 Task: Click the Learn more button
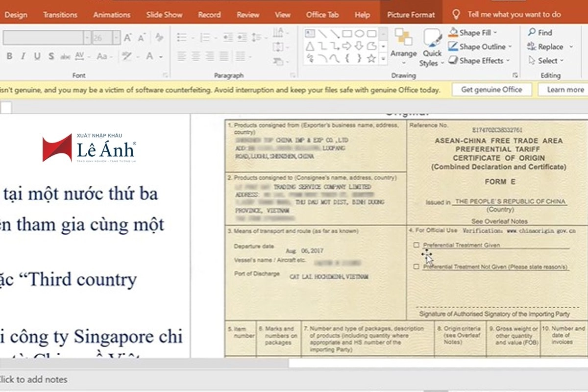click(565, 90)
